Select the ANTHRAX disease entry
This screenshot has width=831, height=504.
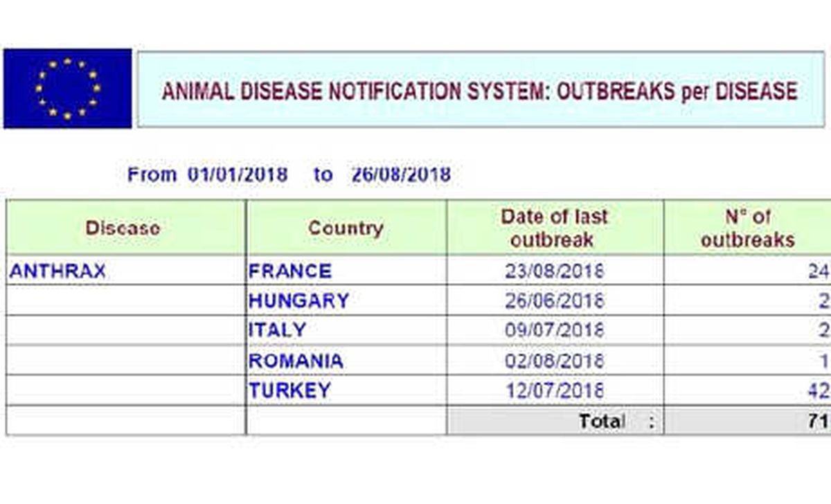[57, 271]
